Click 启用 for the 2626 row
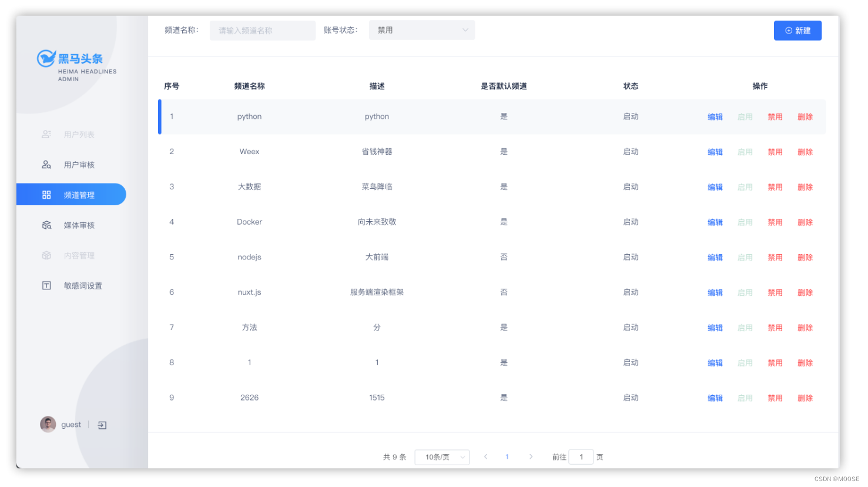868x487 pixels. 745,398
